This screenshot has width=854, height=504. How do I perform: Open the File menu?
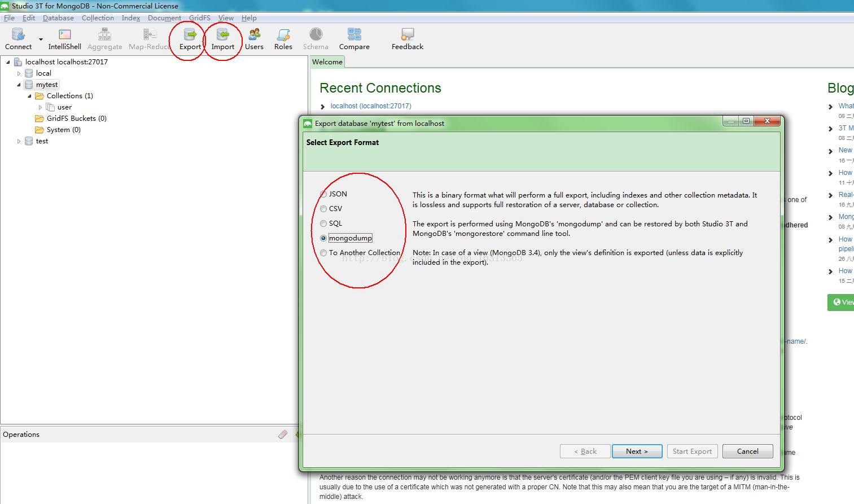coord(9,17)
